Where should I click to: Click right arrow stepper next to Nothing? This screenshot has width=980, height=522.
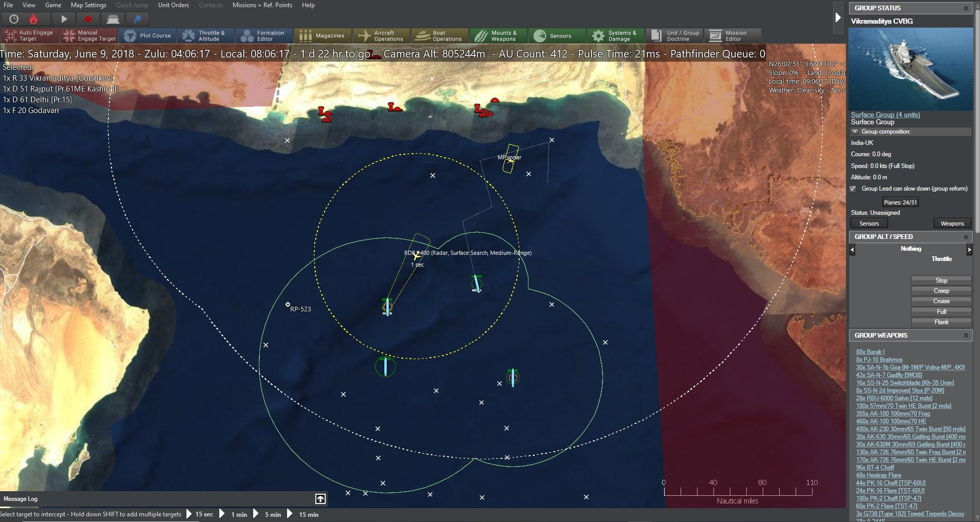(970, 250)
